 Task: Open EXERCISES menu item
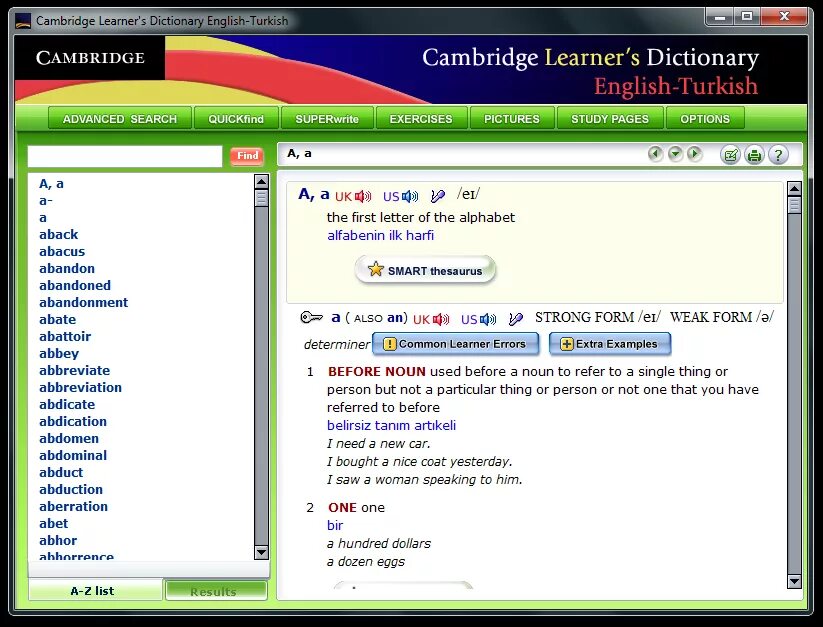click(x=421, y=119)
